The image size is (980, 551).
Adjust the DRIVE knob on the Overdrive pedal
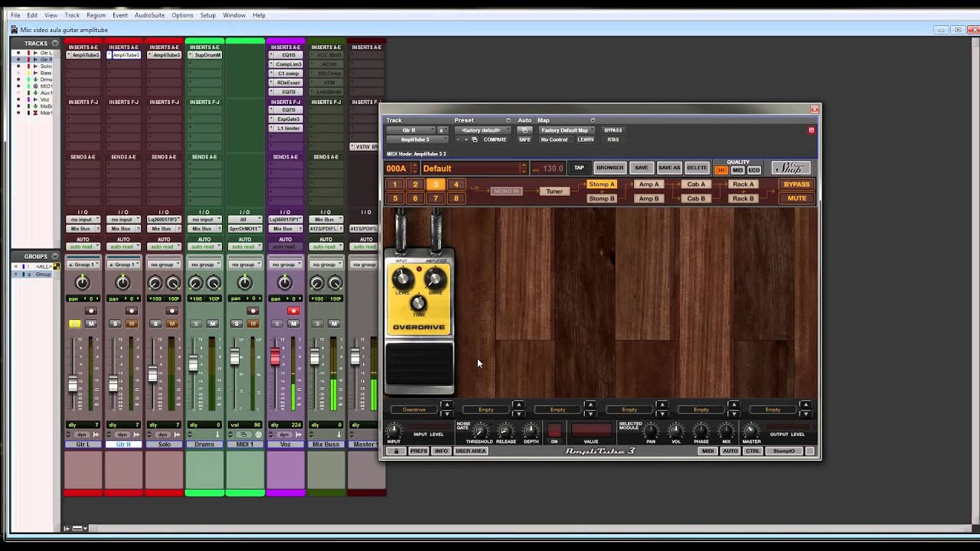[x=436, y=280]
